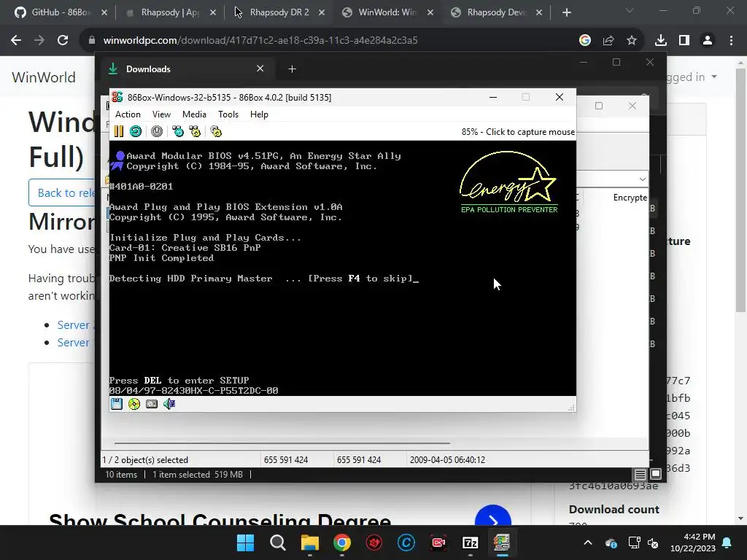Expand logged in user dropdown
The width and height of the screenshot is (747, 560).
click(691, 77)
